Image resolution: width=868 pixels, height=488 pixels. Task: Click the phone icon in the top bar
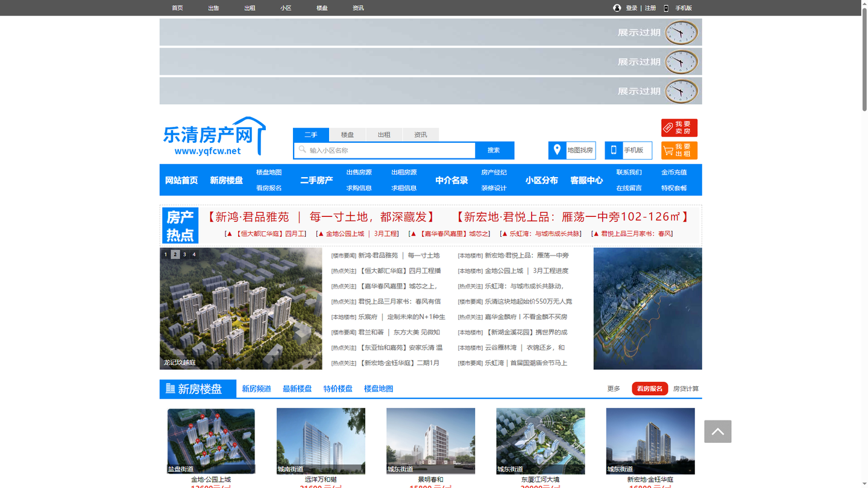pyautogui.click(x=666, y=8)
